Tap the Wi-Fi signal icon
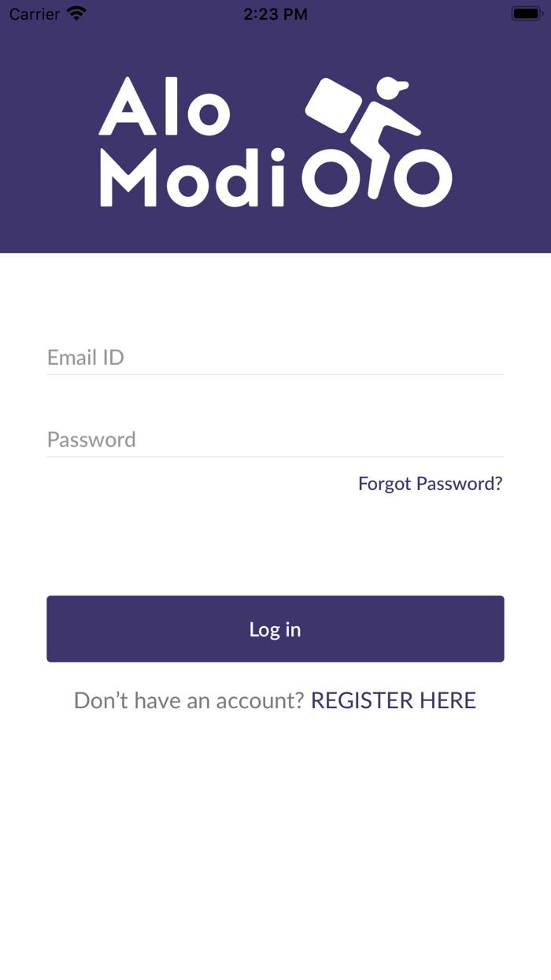Viewport: 551px width, 980px height. (76, 13)
